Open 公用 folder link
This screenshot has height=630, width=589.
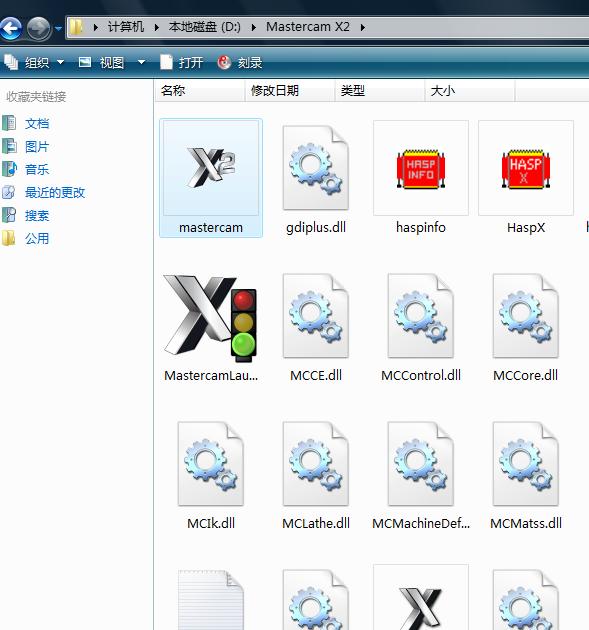tap(37, 239)
